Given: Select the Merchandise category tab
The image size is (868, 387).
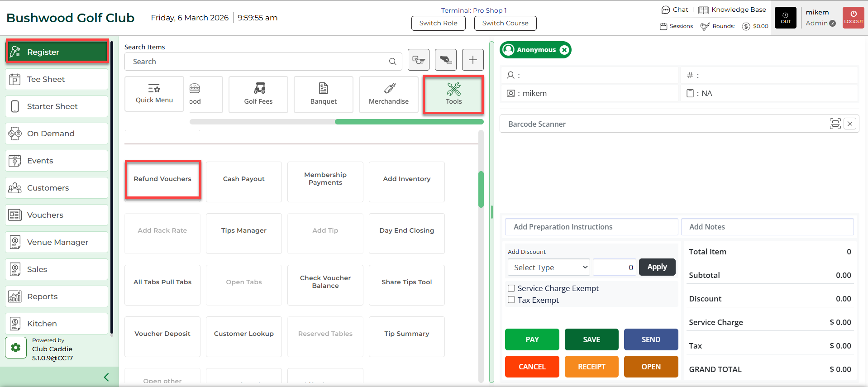Looking at the screenshot, I should (388, 94).
